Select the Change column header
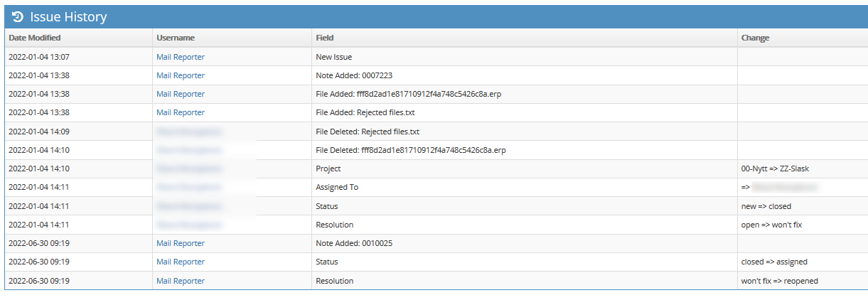Screen dimensions: 868x305 coord(755,38)
